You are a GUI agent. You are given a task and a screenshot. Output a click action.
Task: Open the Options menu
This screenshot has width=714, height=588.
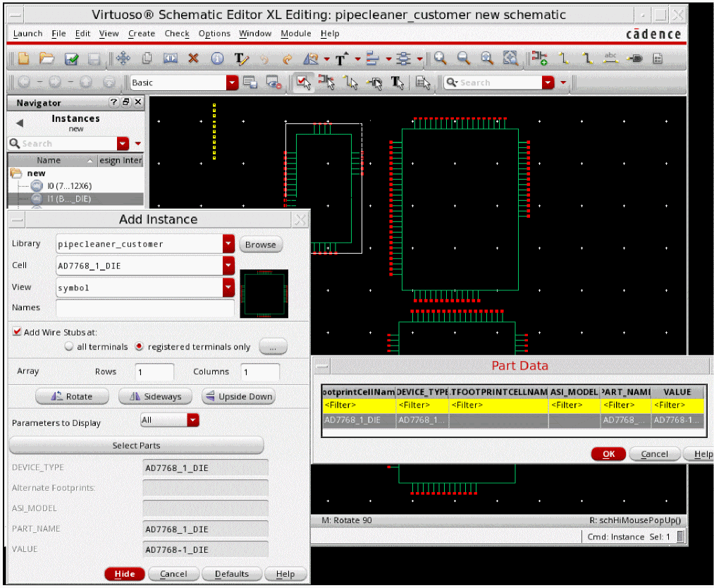click(214, 34)
